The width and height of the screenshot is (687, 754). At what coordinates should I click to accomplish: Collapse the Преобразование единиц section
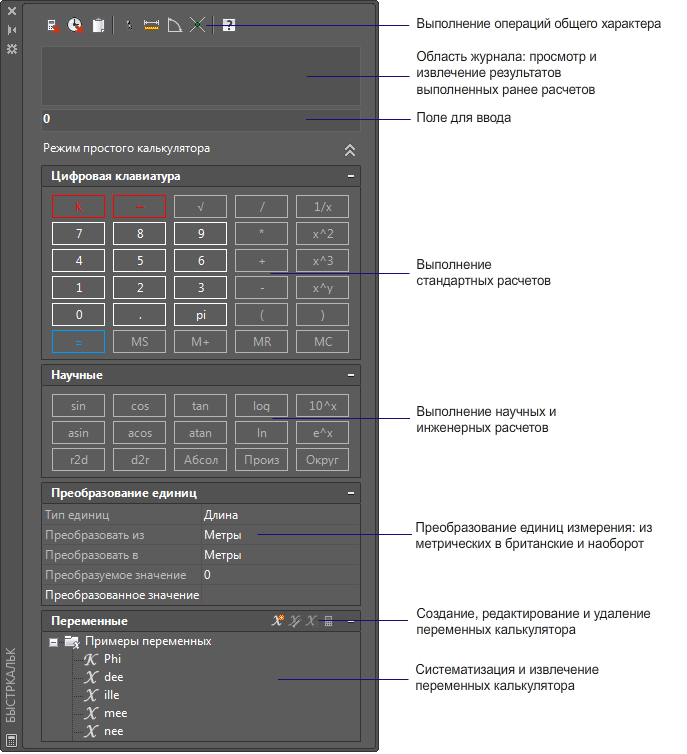point(351,493)
